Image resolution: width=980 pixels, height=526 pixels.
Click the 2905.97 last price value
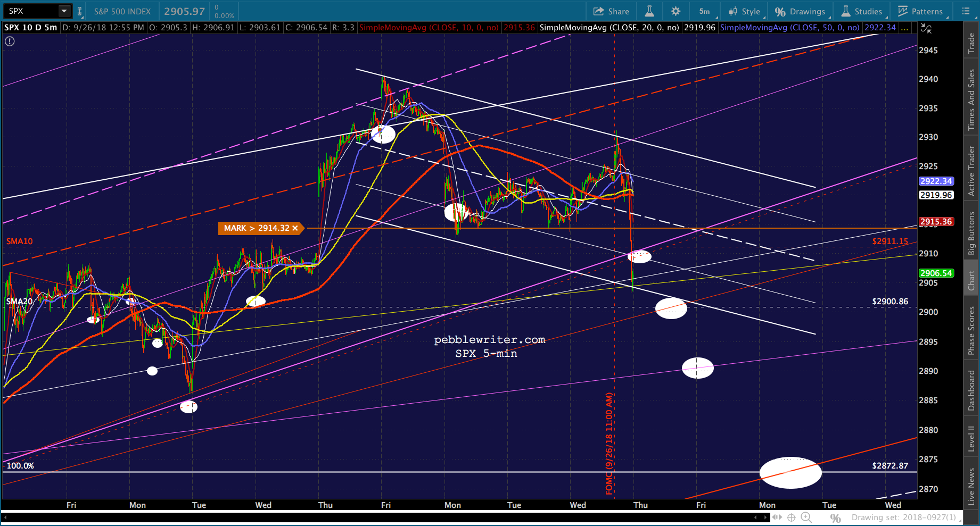(184, 11)
